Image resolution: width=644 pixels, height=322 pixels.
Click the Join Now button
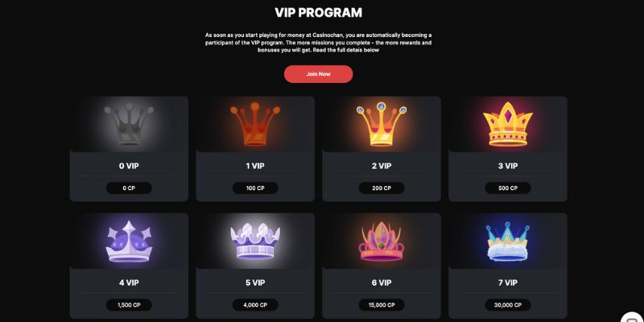point(318,74)
